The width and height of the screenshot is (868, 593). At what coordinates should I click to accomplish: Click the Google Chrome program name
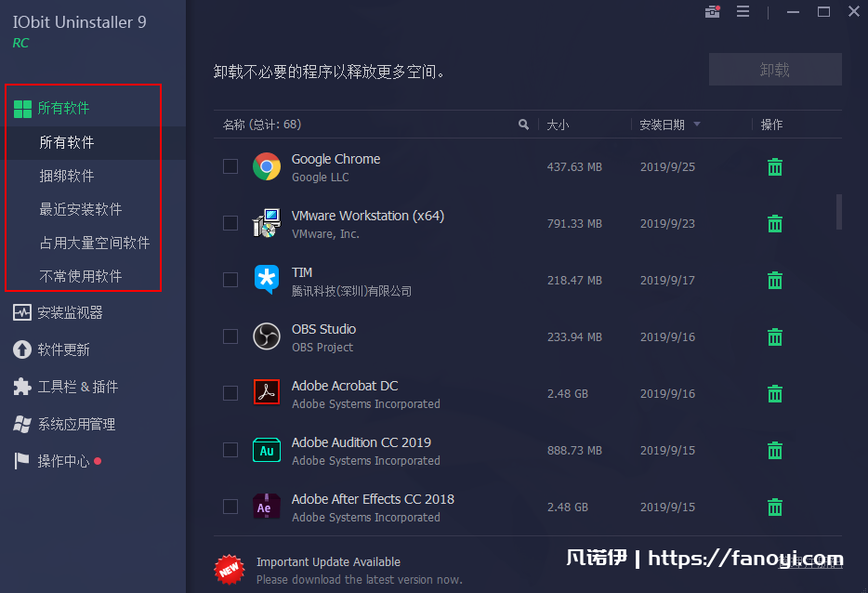point(335,159)
